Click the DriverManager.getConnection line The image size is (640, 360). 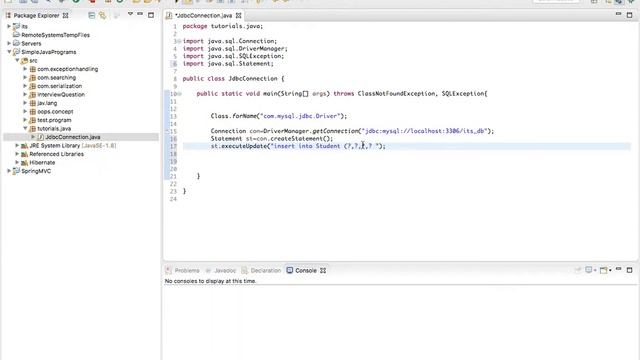click(352, 131)
